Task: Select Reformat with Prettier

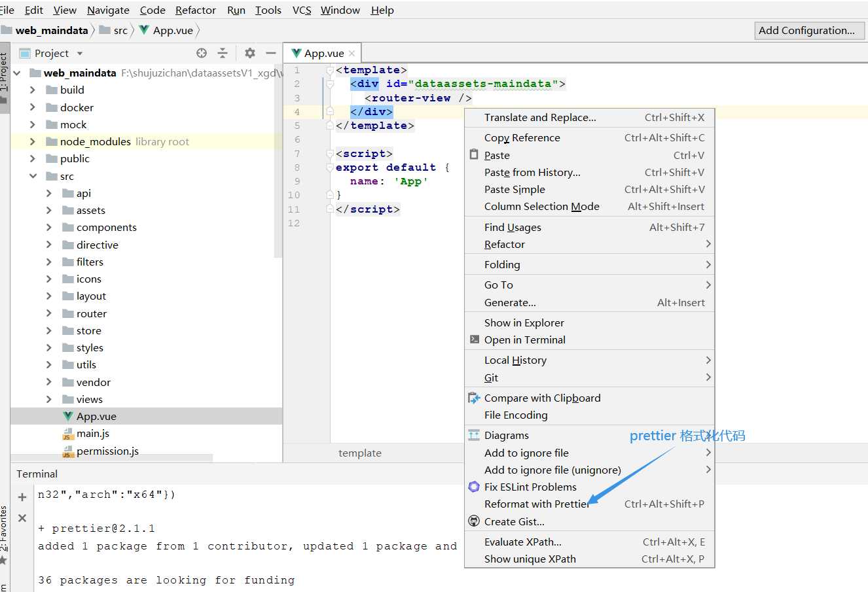Action: click(589, 504)
